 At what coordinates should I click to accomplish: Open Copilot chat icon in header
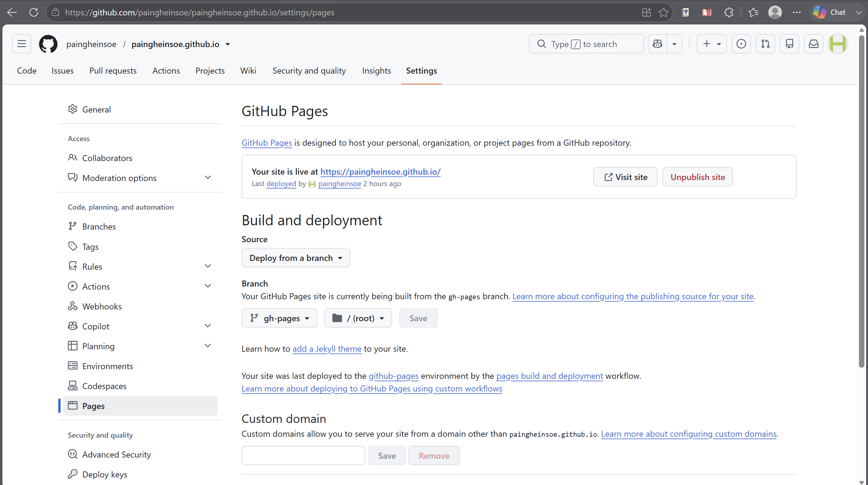(x=657, y=44)
